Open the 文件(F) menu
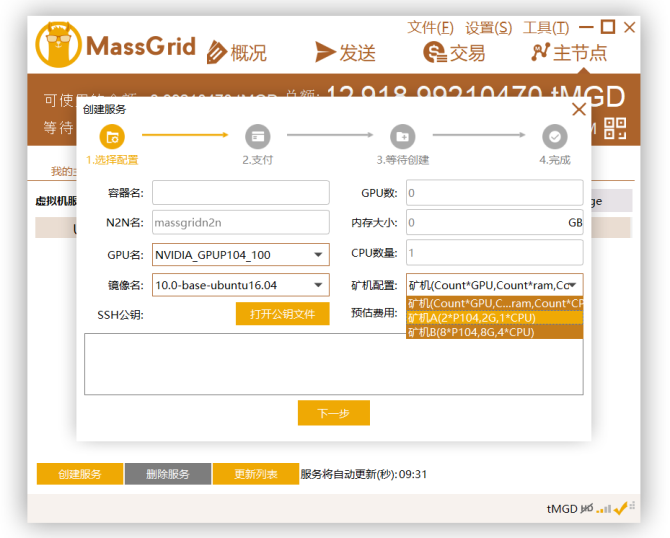Viewport: 670px width, 538px height. 430,27
